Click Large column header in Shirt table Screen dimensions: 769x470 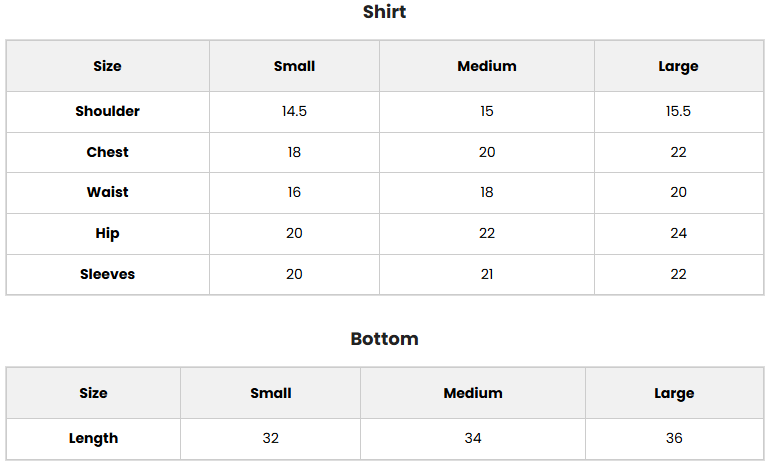point(678,66)
